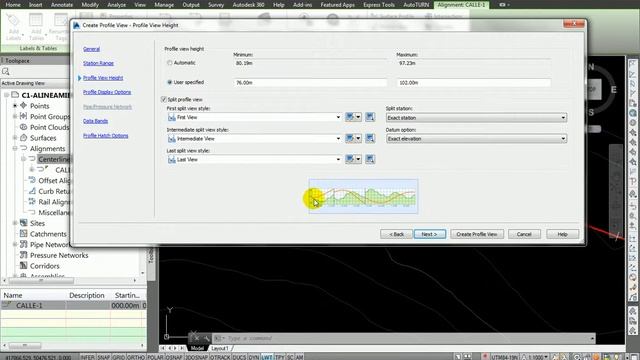Image resolution: width=640 pixels, height=360 pixels.
Task: Click the Pressure Networks icon in tree
Action: [x=24, y=255]
